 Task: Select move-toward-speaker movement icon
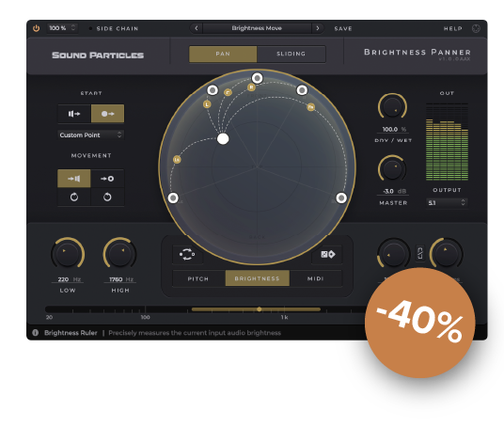pyautogui.click(x=74, y=179)
